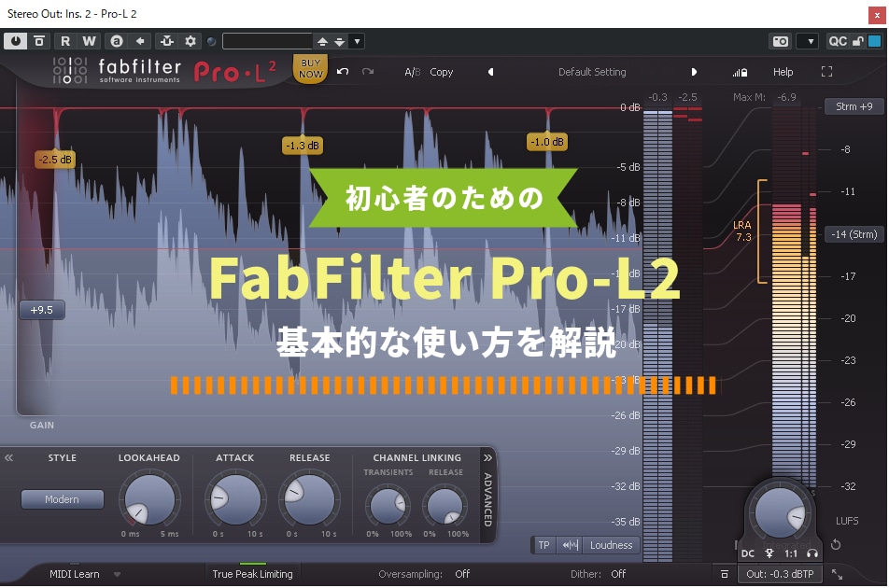This screenshot has height=588, width=889.
Task: Click the Release knob
Action: coord(310,499)
